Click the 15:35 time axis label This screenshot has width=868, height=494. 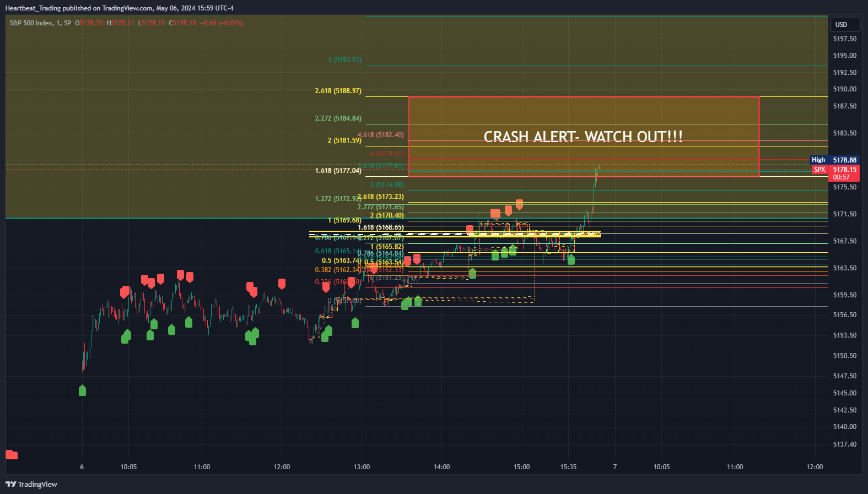pyautogui.click(x=568, y=467)
